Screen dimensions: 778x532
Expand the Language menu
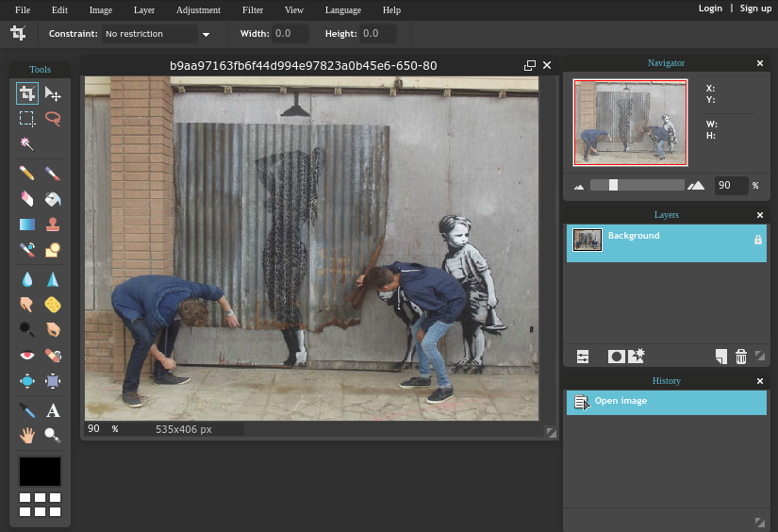pyautogui.click(x=342, y=10)
